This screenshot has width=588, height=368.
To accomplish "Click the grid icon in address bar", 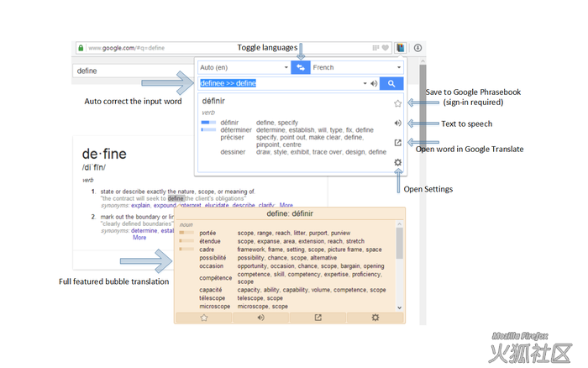I will (x=375, y=48).
